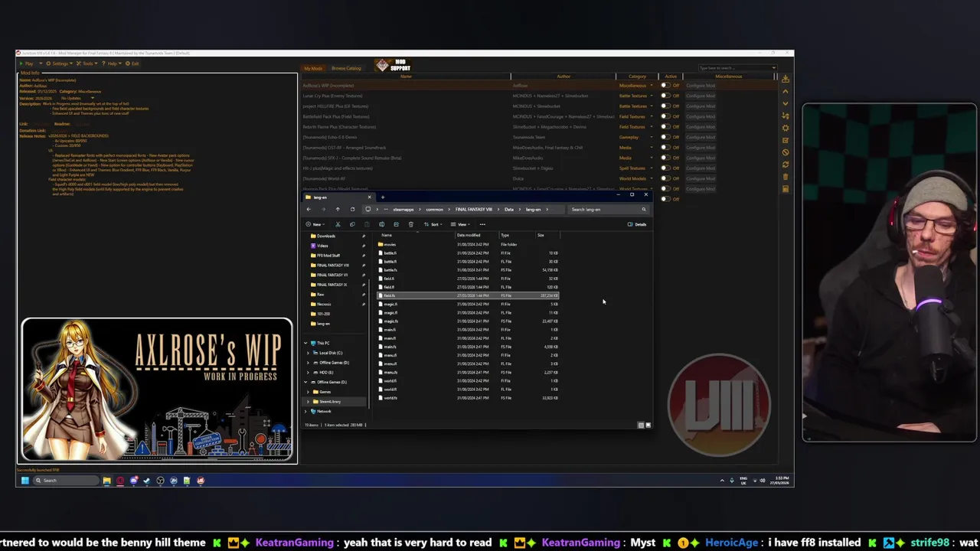Add new tab in File Explorer
The height and width of the screenshot is (551, 980).
tap(383, 197)
